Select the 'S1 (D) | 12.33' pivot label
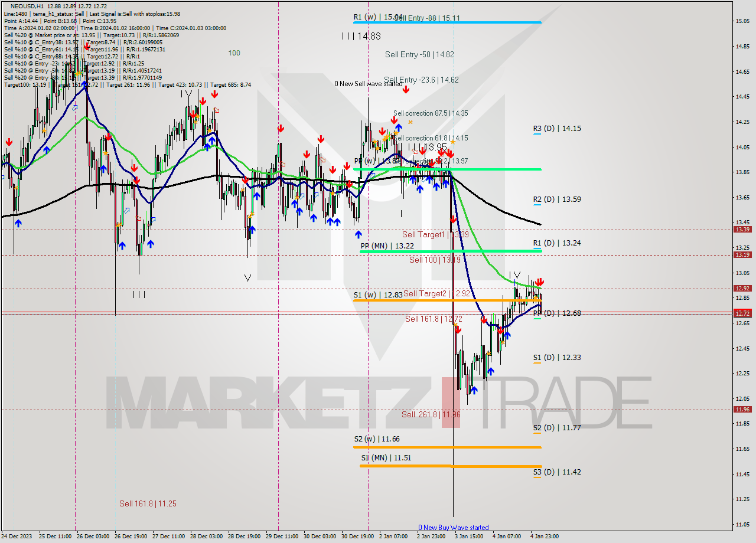756x543 pixels. click(556, 358)
